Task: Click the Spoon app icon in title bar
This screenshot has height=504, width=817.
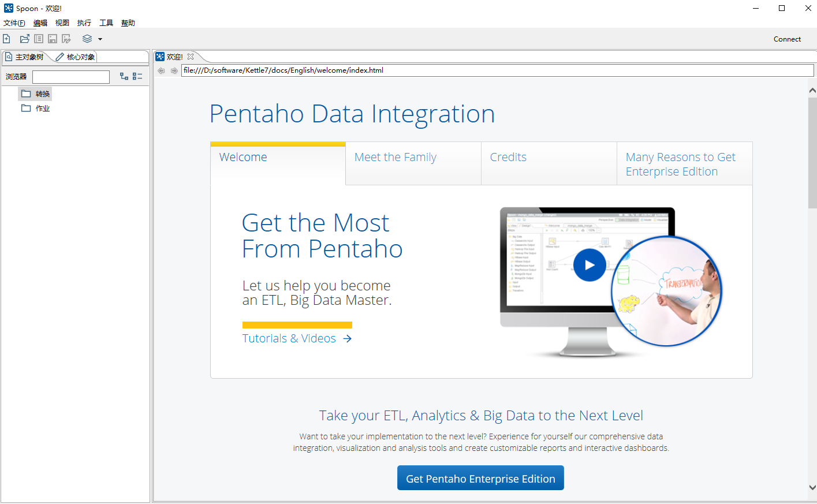Action: 8,8
